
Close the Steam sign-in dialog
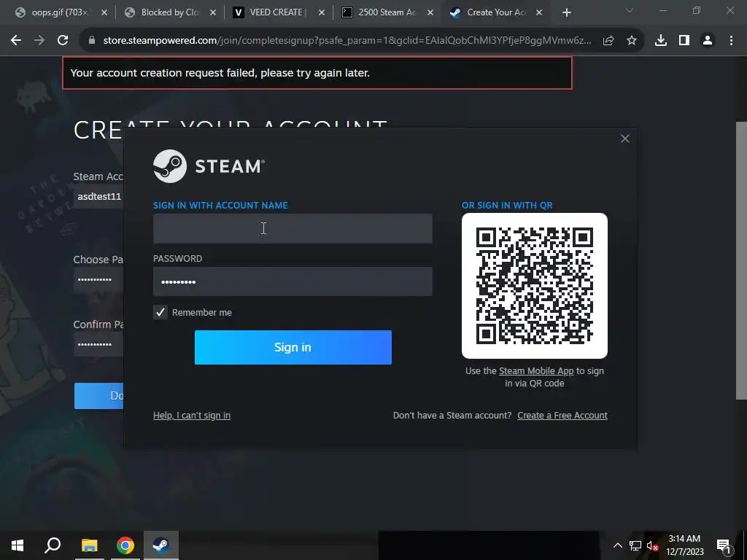pyautogui.click(x=625, y=139)
